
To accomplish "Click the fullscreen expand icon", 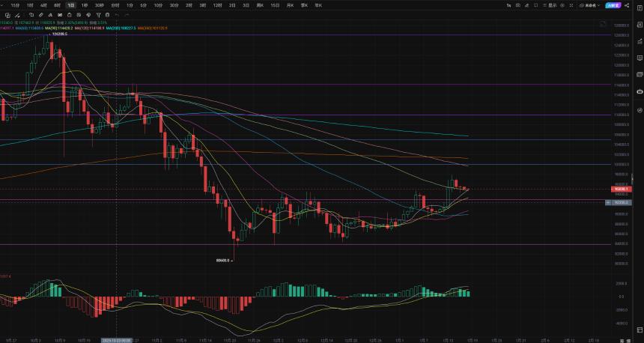I will pyautogui.click(x=571, y=5).
